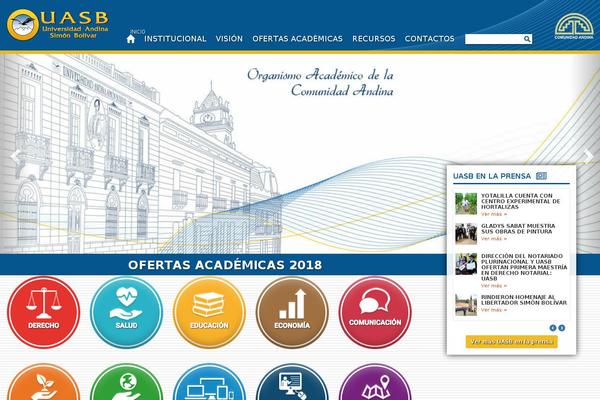Click the dark blue online-teaching circle icon
600x400 pixels.
[x=292, y=382]
